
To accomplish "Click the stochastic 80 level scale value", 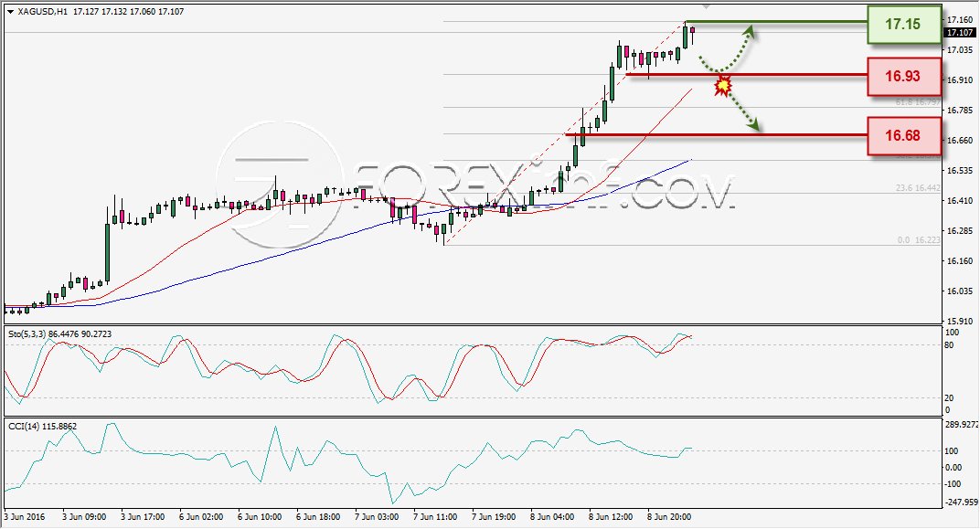I will [x=949, y=344].
